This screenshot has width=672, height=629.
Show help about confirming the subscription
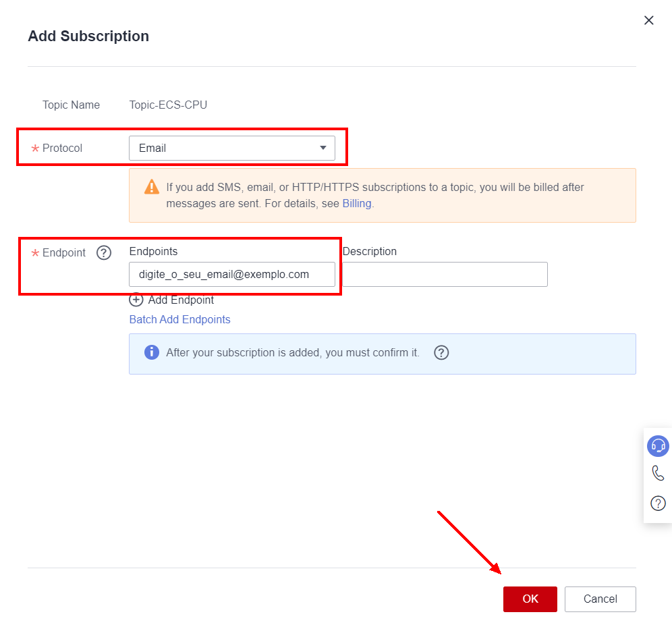click(441, 352)
